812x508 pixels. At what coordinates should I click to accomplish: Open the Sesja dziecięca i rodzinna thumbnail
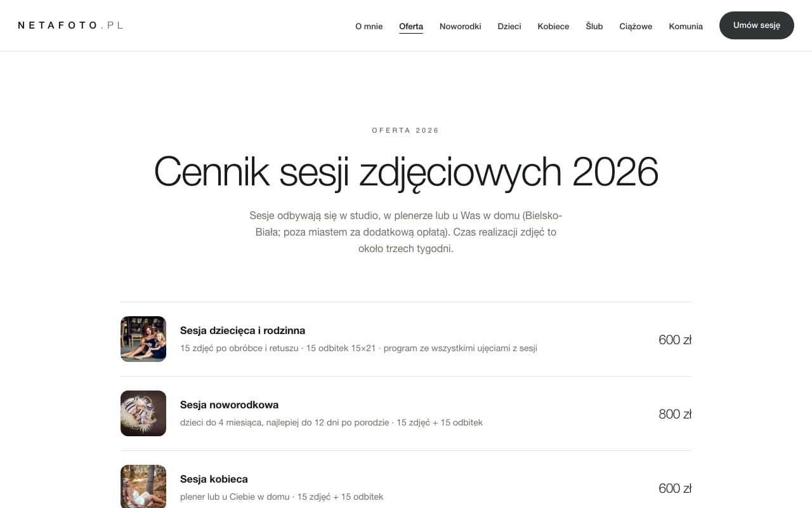point(143,339)
